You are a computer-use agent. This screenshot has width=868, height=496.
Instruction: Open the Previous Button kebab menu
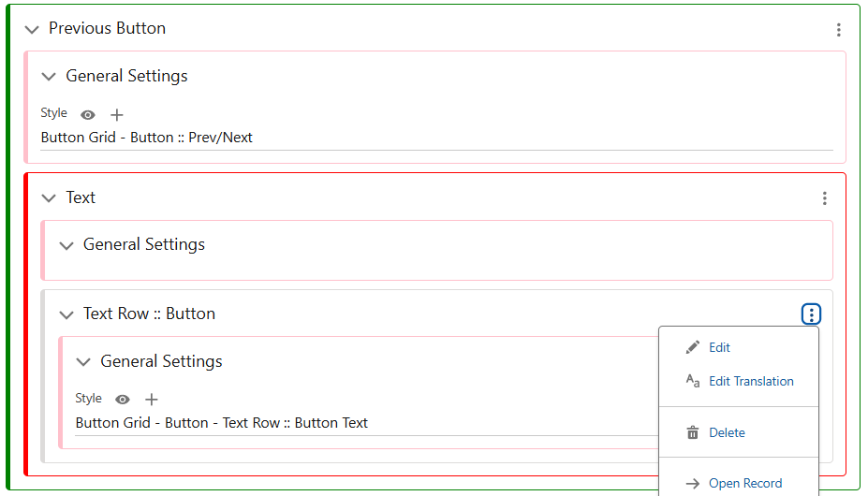(839, 30)
